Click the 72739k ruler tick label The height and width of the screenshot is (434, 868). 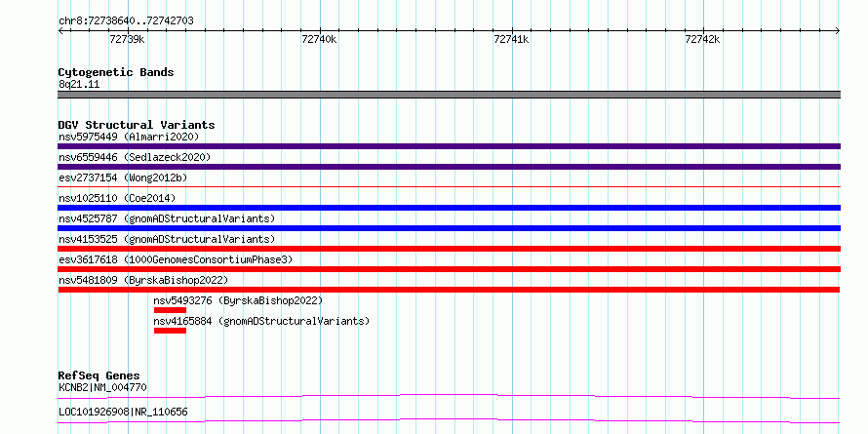pos(128,39)
